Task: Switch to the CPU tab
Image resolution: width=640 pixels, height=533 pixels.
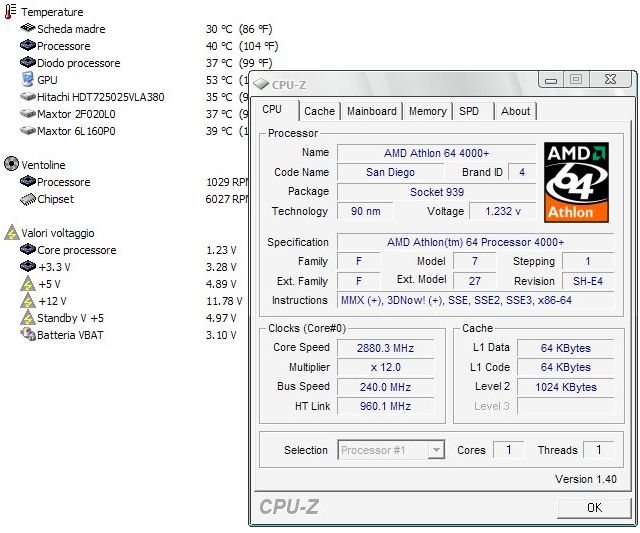Action: point(272,109)
